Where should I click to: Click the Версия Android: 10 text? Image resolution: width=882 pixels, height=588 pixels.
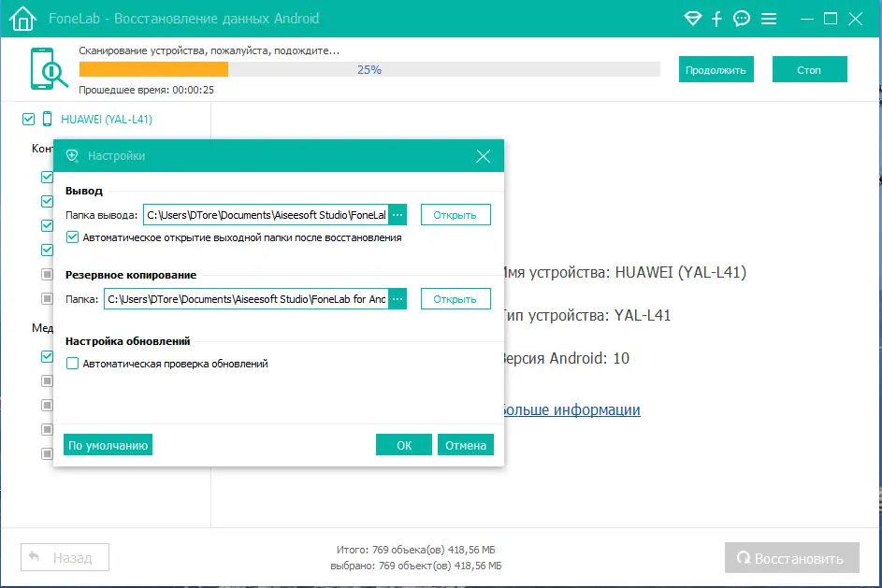tap(565, 358)
